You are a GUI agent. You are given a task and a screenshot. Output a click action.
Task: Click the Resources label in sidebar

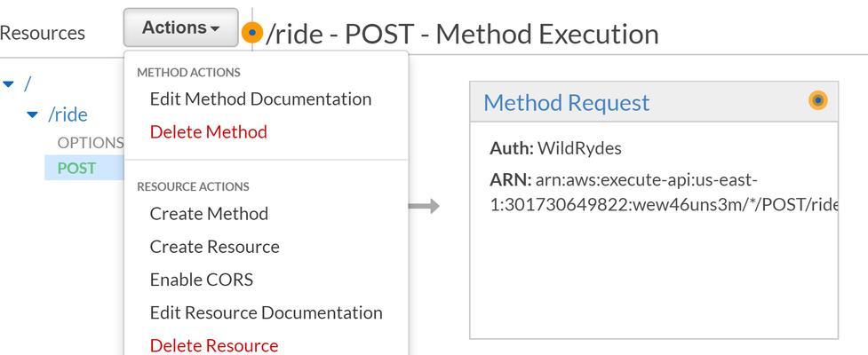coord(43,33)
